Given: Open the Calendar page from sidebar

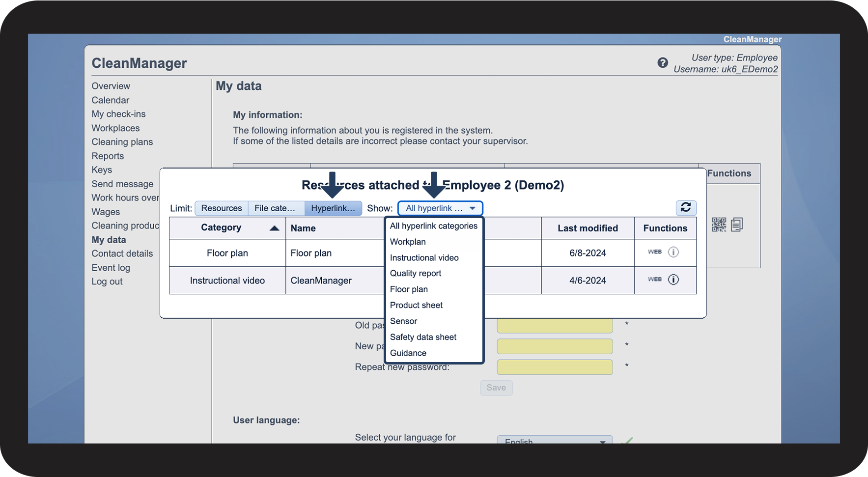Looking at the screenshot, I should click(x=111, y=100).
